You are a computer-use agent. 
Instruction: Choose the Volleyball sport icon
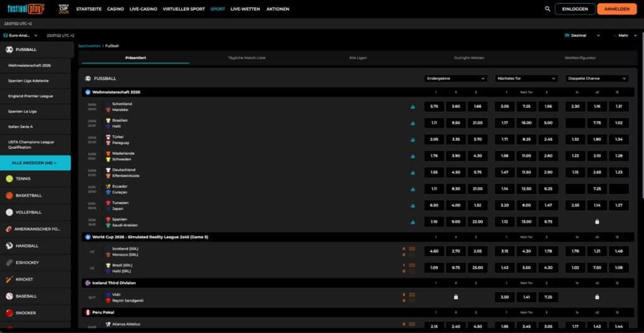(9, 212)
